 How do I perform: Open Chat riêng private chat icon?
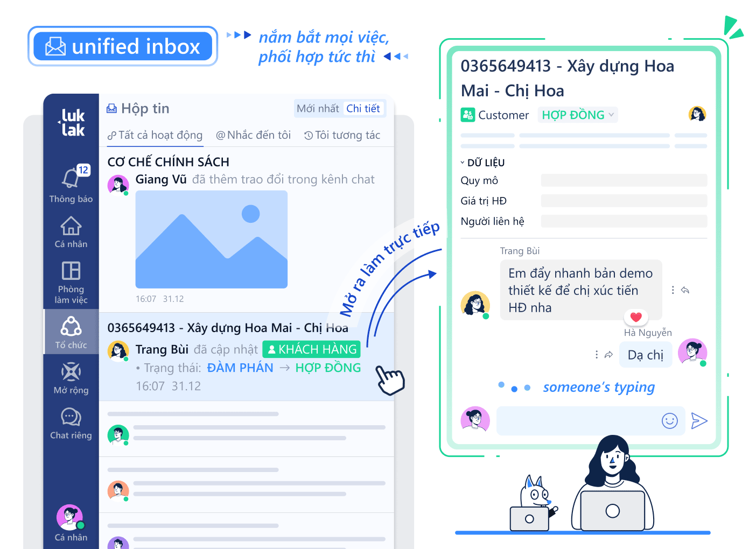pyautogui.click(x=71, y=417)
